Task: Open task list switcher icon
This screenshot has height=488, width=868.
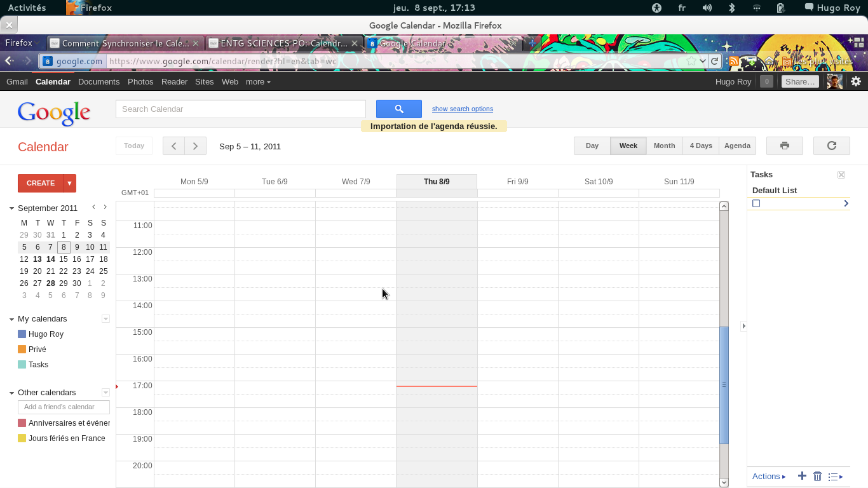Action: (x=836, y=477)
